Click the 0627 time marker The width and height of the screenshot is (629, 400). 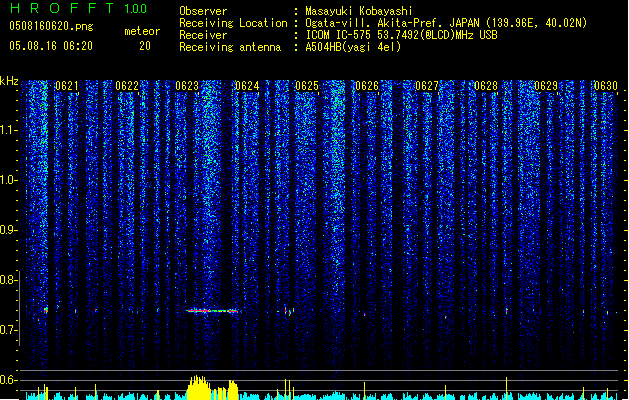click(427, 86)
